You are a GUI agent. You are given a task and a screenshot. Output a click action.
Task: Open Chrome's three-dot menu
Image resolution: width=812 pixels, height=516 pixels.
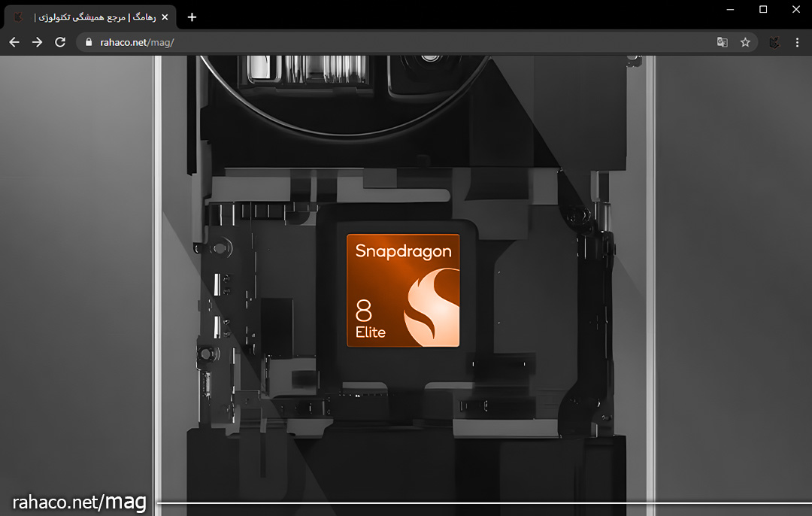tap(798, 42)
